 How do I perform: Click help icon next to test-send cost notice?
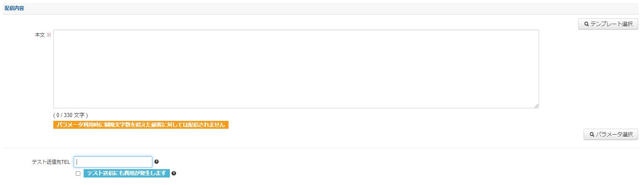174,173
